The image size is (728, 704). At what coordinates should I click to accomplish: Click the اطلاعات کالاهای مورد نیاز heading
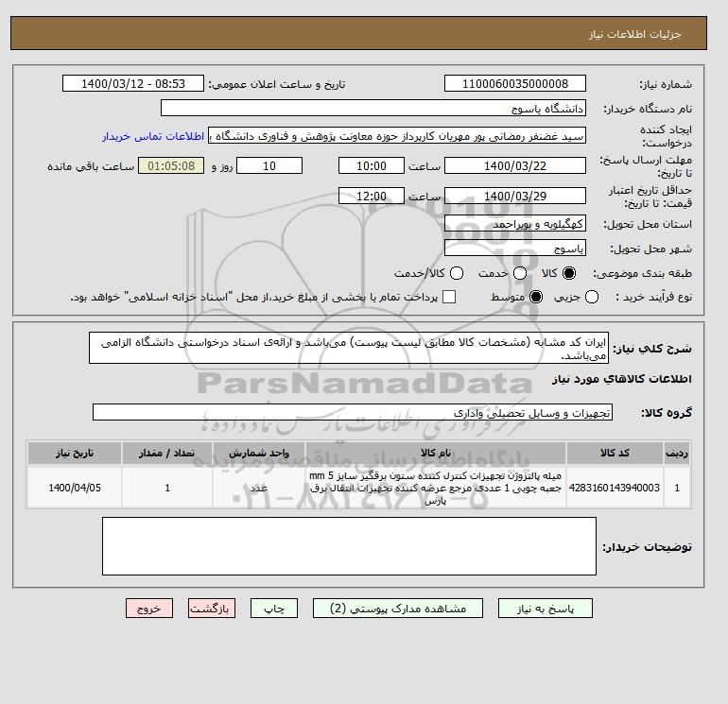pos(622,379)
